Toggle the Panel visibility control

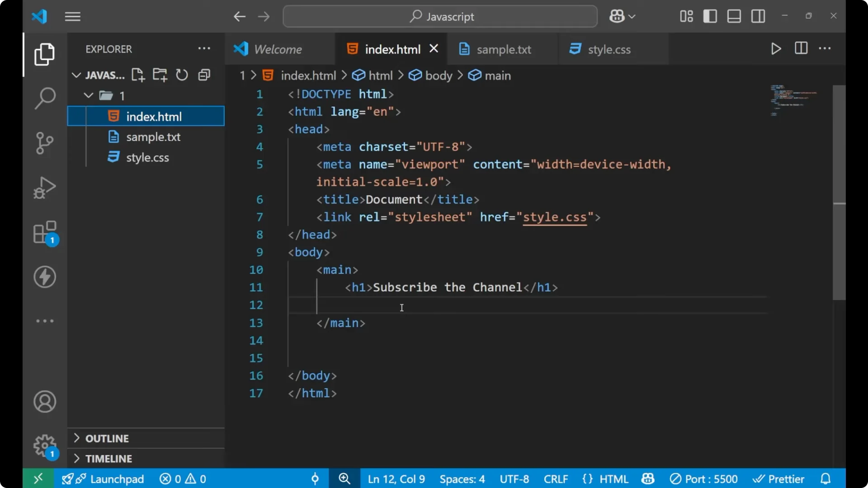pos(733,16)
